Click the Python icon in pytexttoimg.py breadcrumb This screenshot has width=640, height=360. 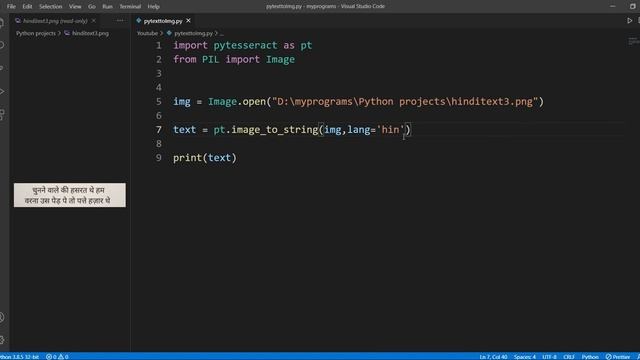169,33
